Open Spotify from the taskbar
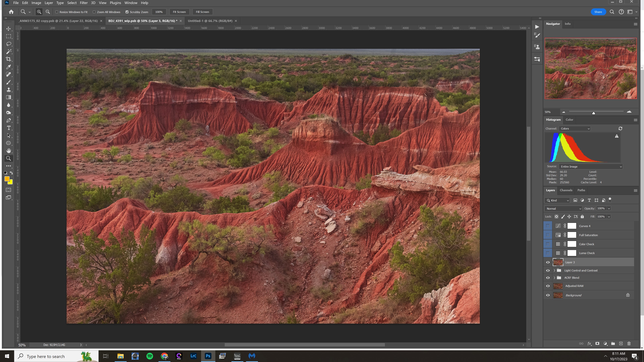The image size is (644, 362). pos(150,356)
